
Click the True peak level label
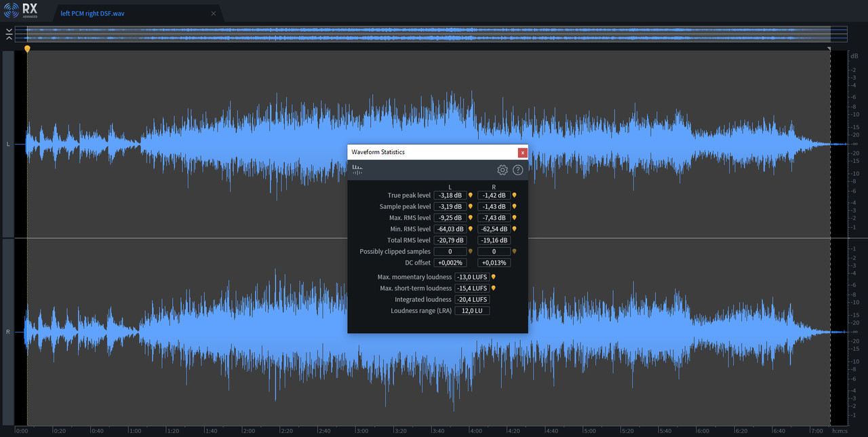pos(409,195)
